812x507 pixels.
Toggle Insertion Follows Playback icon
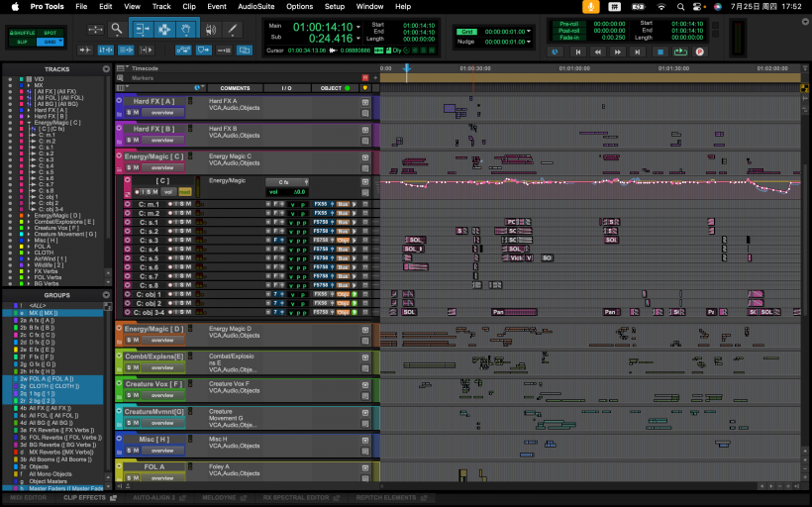(147, 50)
